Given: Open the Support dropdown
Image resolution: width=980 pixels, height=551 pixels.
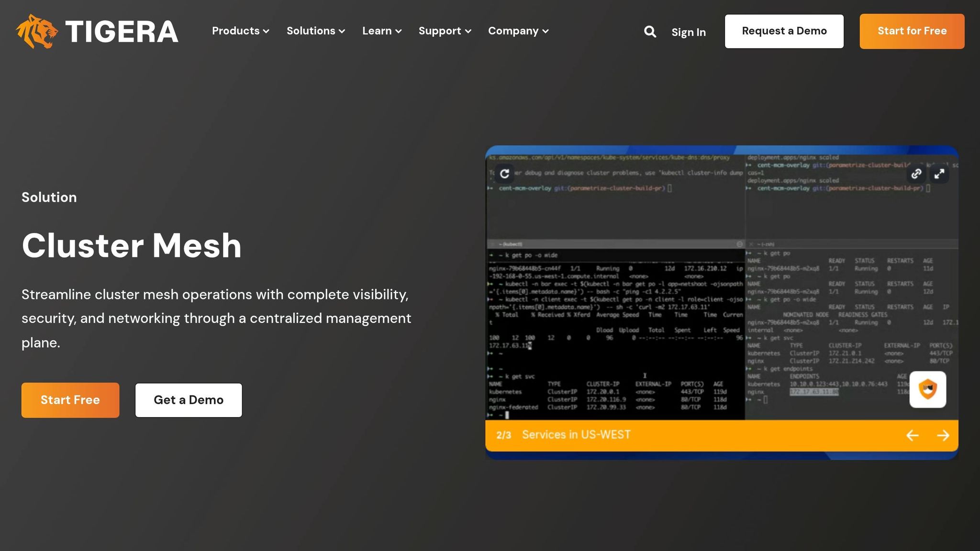Looking at the screenshot, I should point(445,31).
